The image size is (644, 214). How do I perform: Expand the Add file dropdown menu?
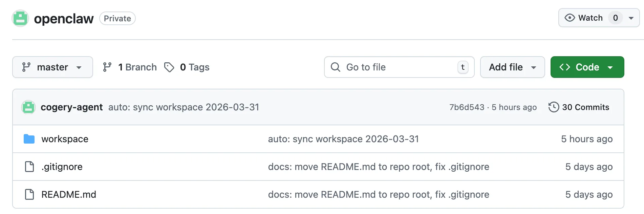point(512,67)
